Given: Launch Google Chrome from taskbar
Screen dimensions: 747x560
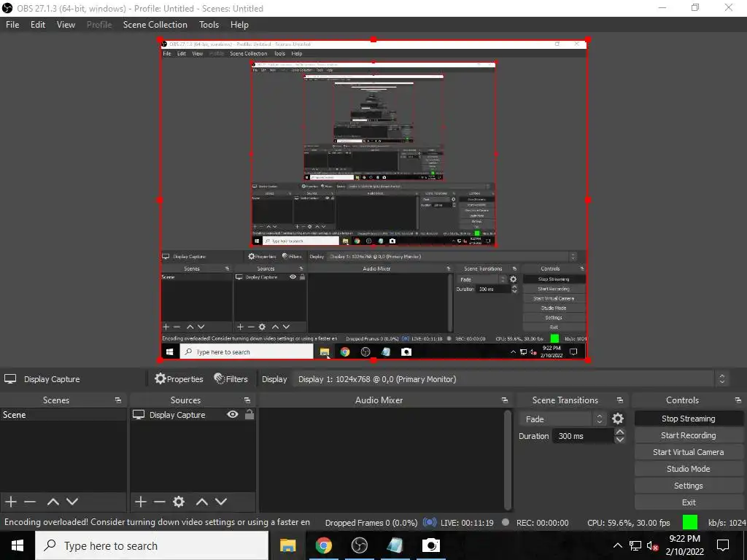Looking at the screenshot, I should pyautogui.click(x=323, y=545).
